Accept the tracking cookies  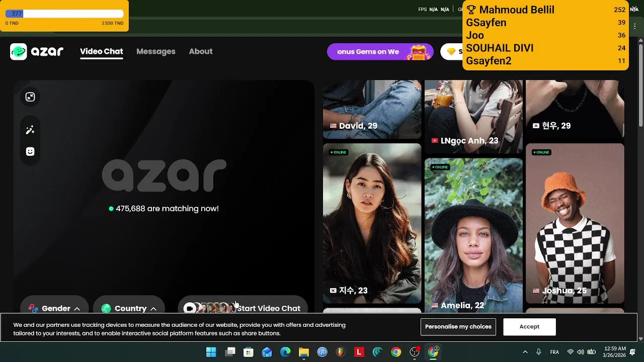pyautogui.click(x=529, y=327)
